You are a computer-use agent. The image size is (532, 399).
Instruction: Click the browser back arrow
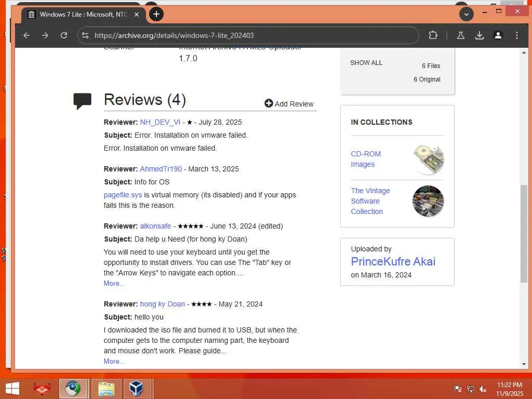pyautogui.click(x=26, y=35)
